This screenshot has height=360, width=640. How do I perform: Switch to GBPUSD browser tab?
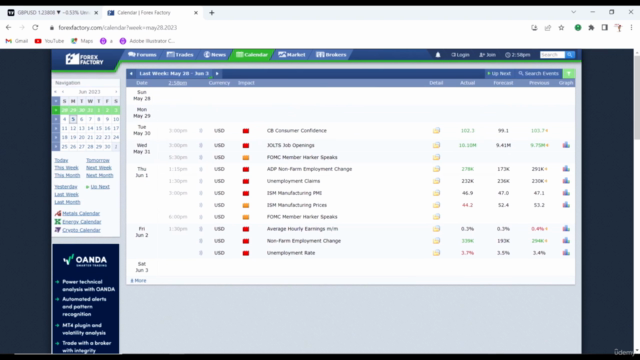[x=53, y=13]
